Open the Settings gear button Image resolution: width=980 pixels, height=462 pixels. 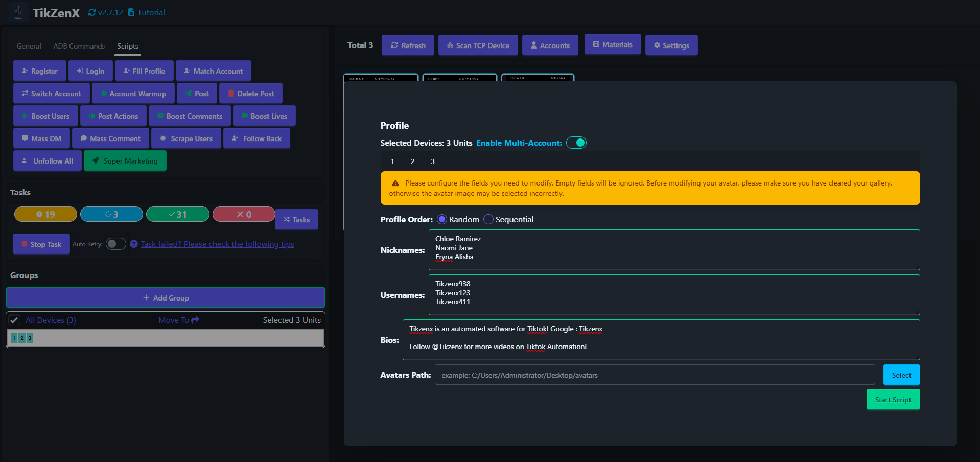click(x=671, y=45)
